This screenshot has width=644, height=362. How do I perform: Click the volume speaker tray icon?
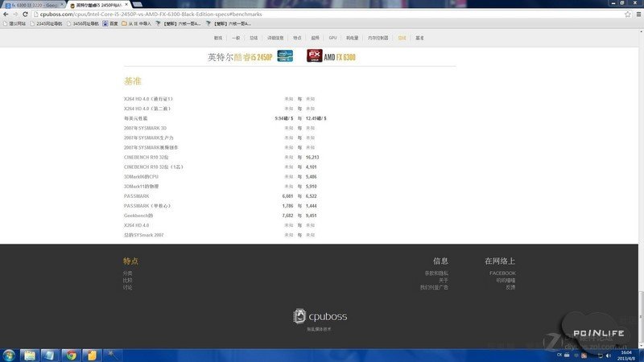pyautogui.click(x=609, y=356)
